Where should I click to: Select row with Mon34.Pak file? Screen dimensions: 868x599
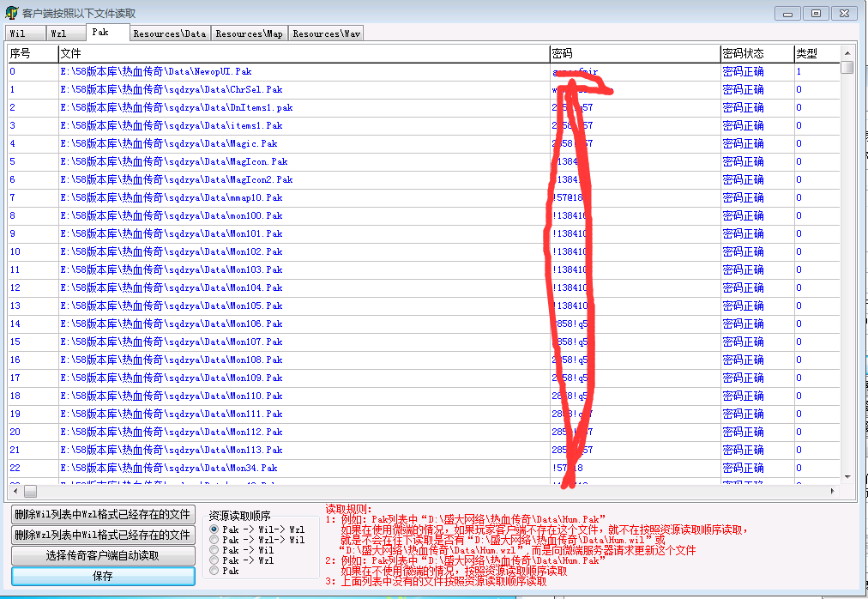[x=424, y=468]
